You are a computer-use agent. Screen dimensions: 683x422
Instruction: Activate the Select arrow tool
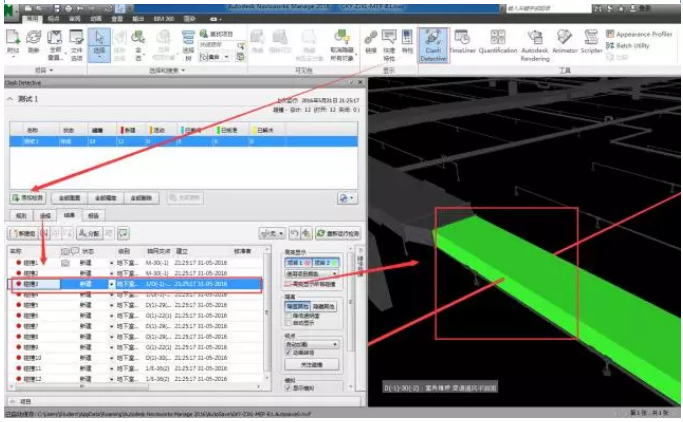99,45
